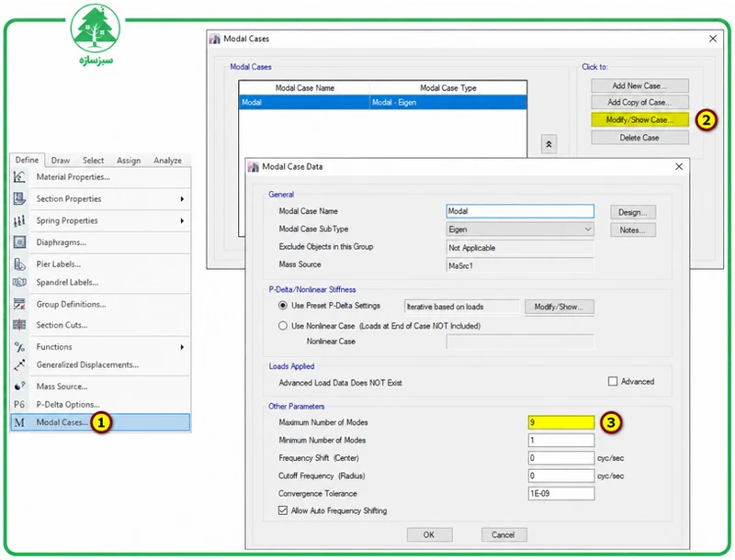
Task: Click the Mass Source icon
Action: click(x=19, y=386)
